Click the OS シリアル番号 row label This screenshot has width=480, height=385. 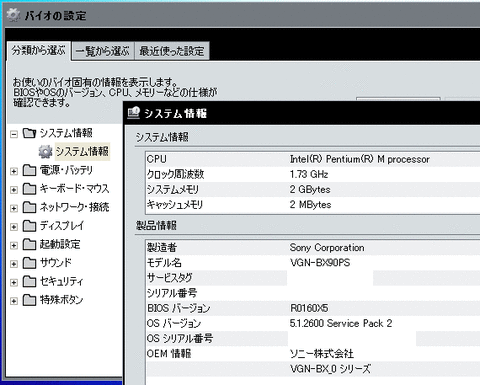click(x=180, y=338)
